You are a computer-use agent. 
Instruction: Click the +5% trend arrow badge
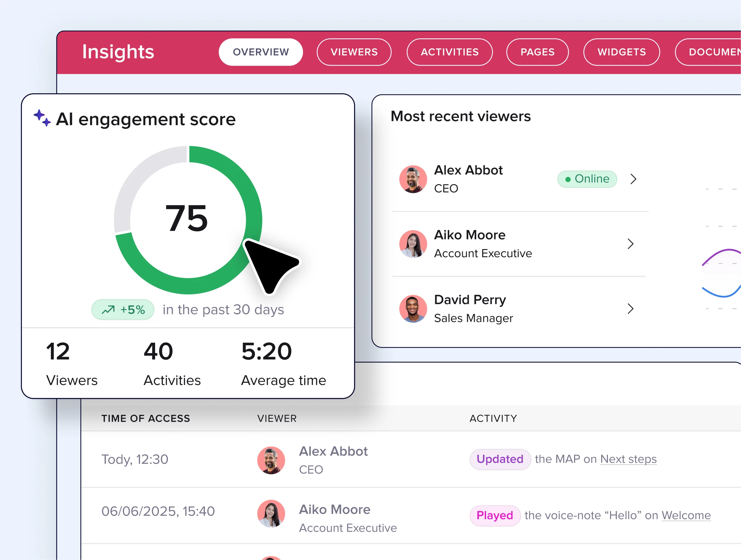click(x=123, y=310)
